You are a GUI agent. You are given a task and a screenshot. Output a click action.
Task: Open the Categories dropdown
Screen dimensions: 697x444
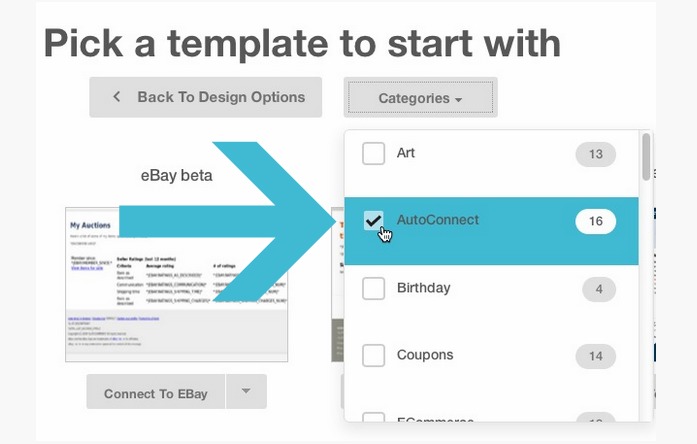(x=421, y=97)
